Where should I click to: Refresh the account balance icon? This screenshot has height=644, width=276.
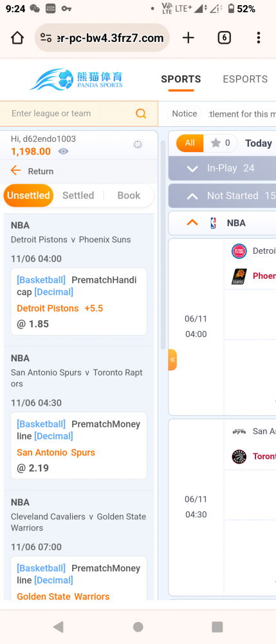[x=138, y=144]
